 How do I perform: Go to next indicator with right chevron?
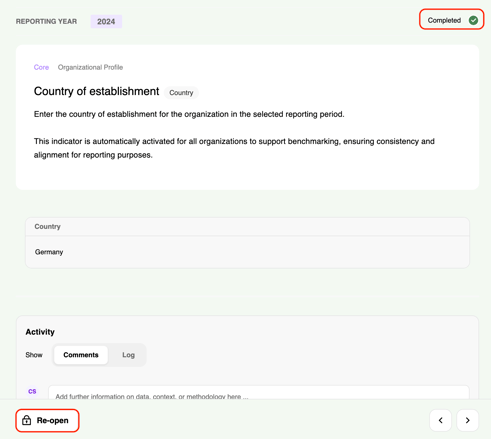pos(467,420)
